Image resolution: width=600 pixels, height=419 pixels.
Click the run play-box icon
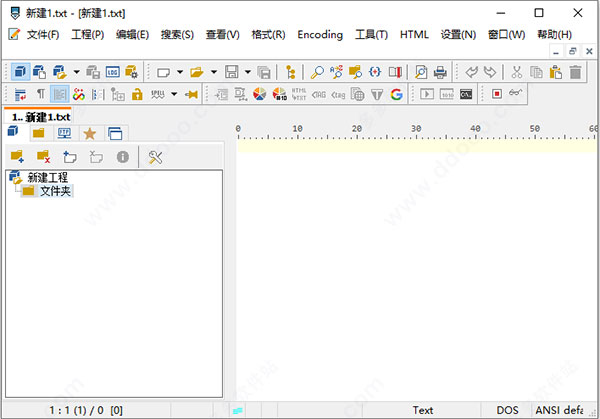427,94
